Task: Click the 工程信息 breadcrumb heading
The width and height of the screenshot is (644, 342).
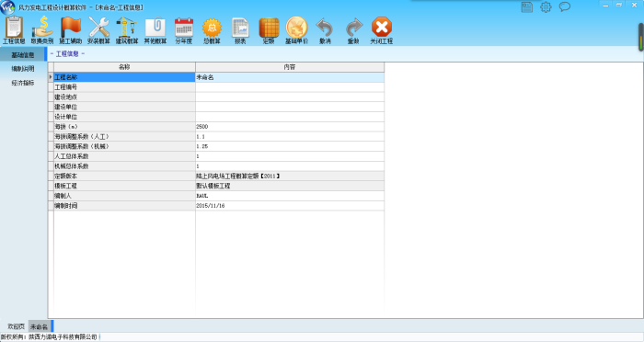Action: pyautogui.click(x=67, y=54)
